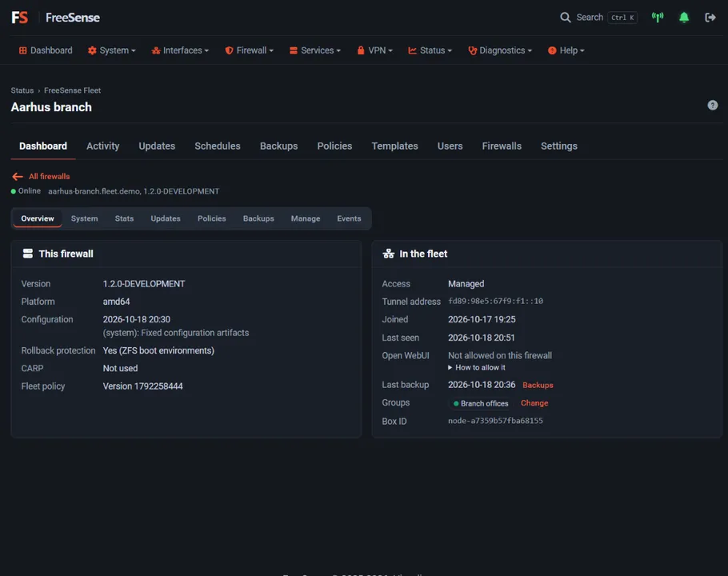
Task: Click the search magnifier icon
Action: tap(565, 18)
